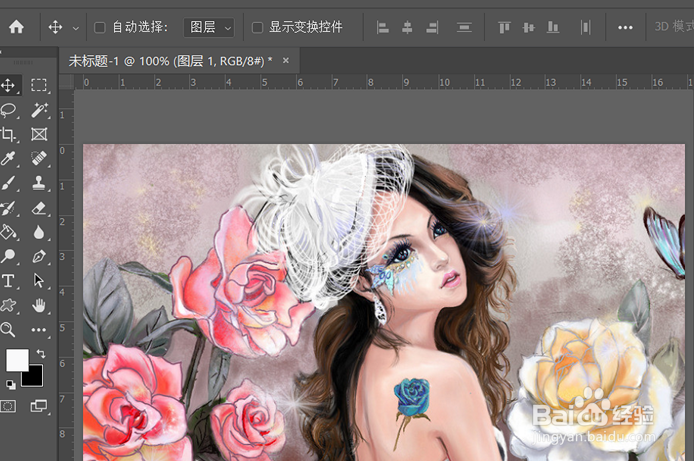Select the Brush tool
The width and height of the screenshot is (694, 461).
[8, 183]
